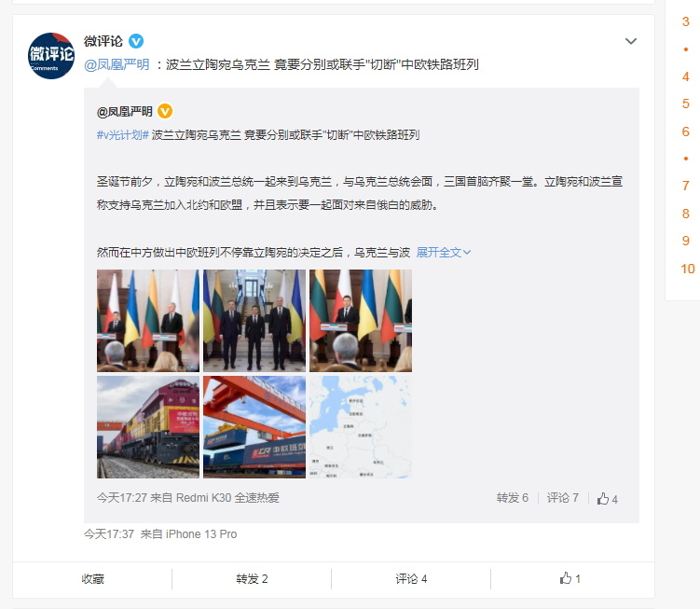This screenshot has height=609, width=700.
Task: Click the orange verified badge beside 凤凰严明
Action: tap(165, 111)
